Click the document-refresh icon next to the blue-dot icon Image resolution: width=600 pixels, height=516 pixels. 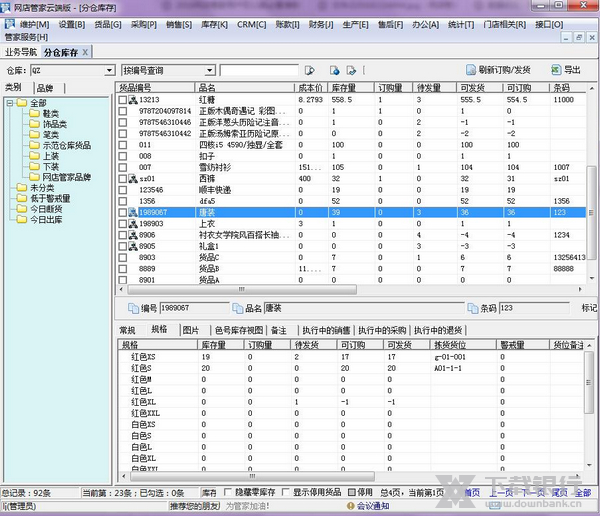[351, 70]
